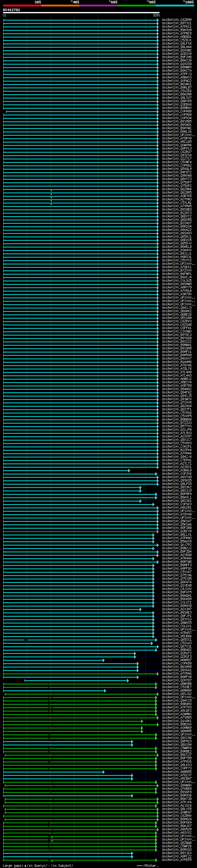197x868 pixels.
Task: Open hit UniRef100_B9T3S1
Action: click(177, 23)
